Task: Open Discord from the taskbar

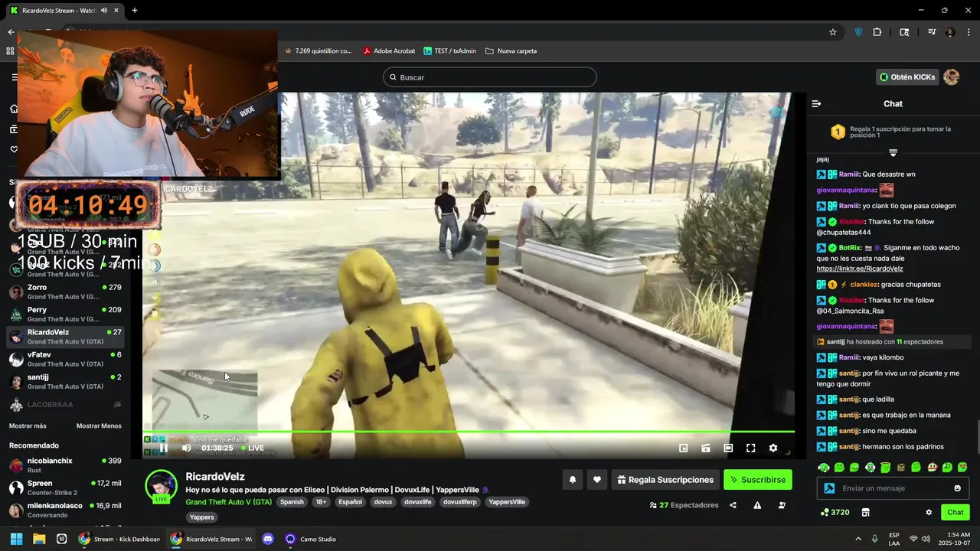Action: pyautogui.click(x=268, y=539)
